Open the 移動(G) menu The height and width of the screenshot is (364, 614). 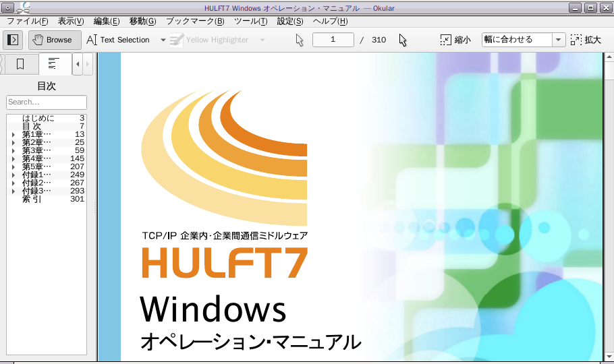[x=143, y=21]
